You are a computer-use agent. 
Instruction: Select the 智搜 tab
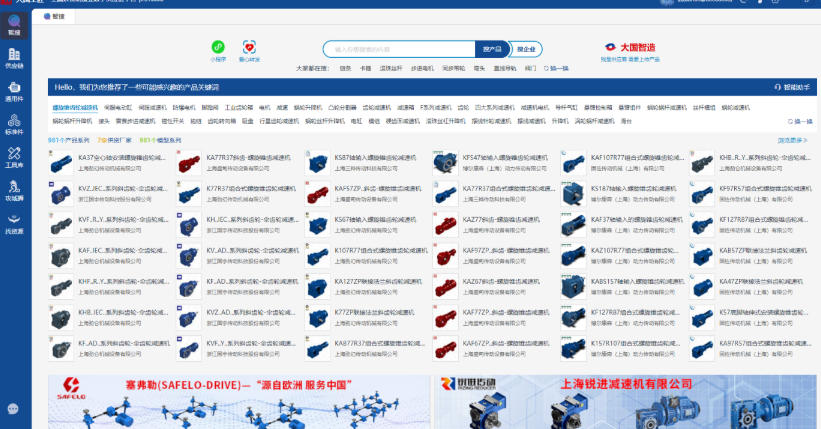63,17
